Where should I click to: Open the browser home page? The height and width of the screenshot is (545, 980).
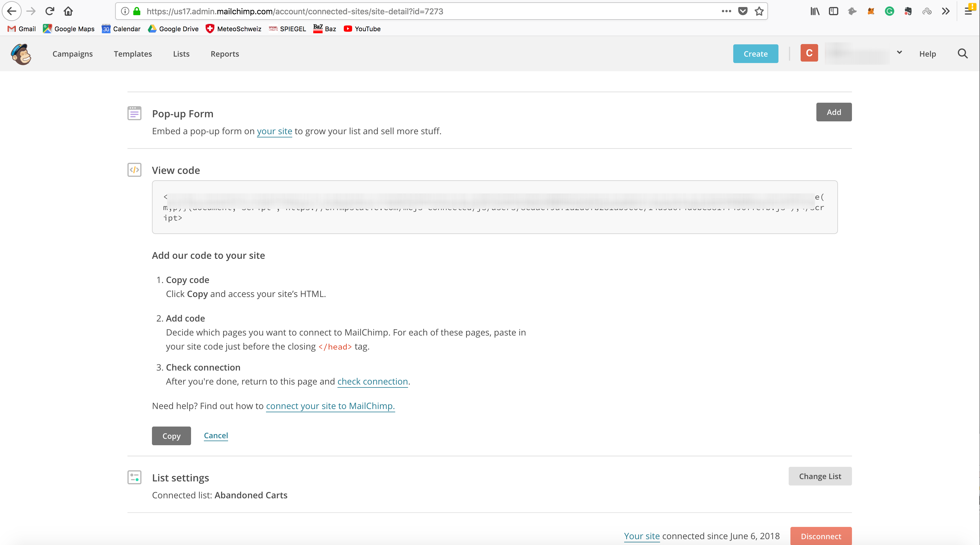69,11
